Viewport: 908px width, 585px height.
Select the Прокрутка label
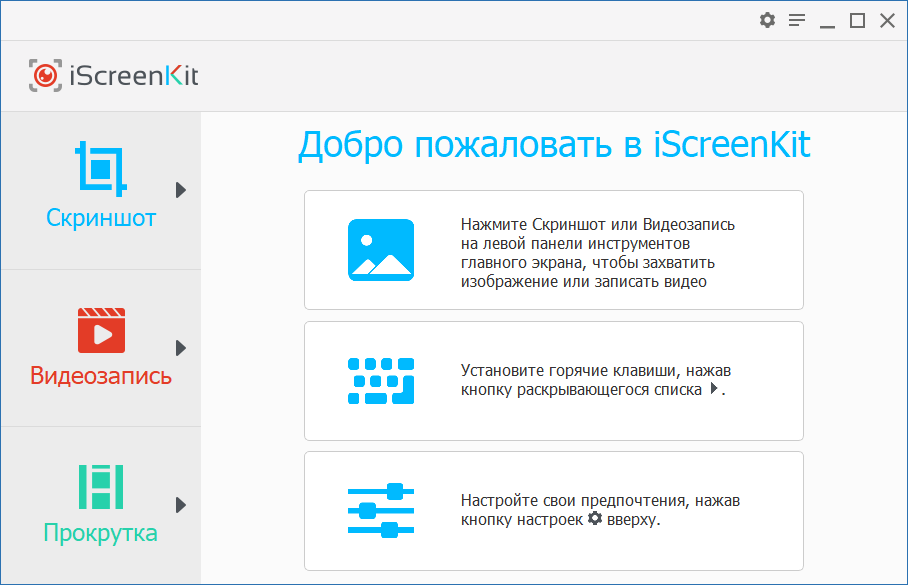[x=101, y=533]
